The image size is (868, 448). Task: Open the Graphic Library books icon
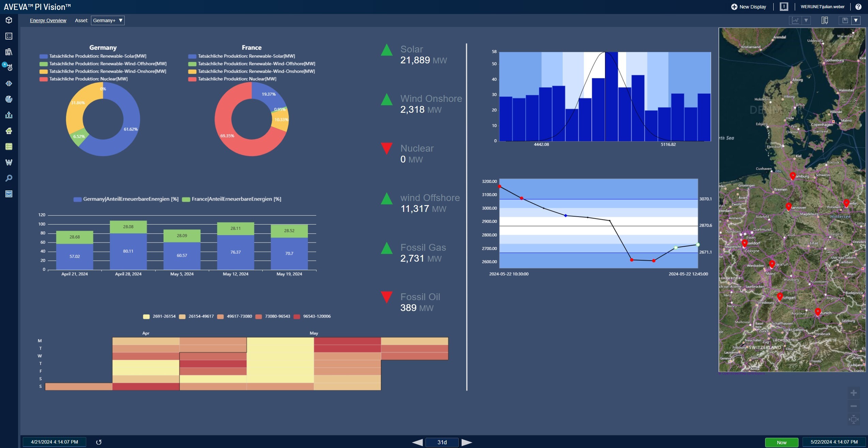coord(9,52)
